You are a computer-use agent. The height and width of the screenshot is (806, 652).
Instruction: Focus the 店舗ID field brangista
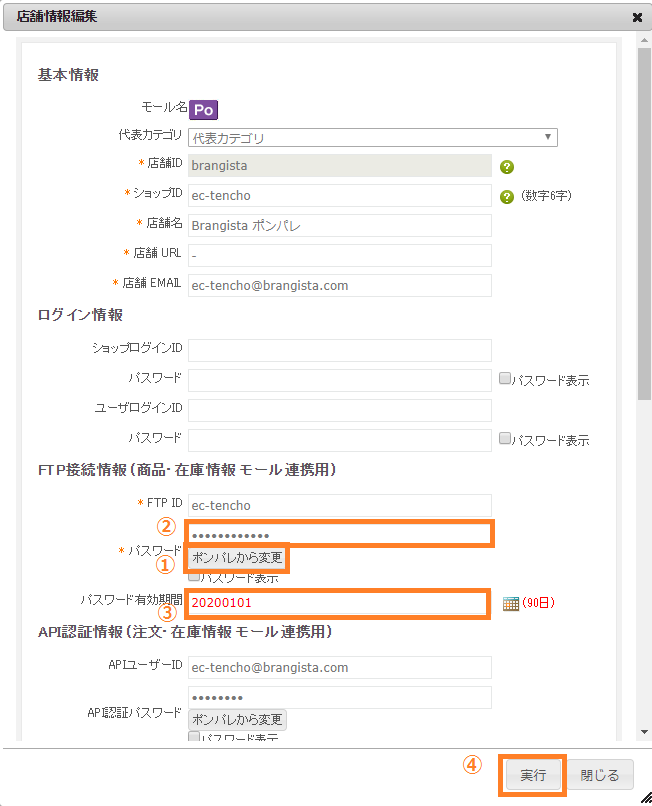coord(340,166)
